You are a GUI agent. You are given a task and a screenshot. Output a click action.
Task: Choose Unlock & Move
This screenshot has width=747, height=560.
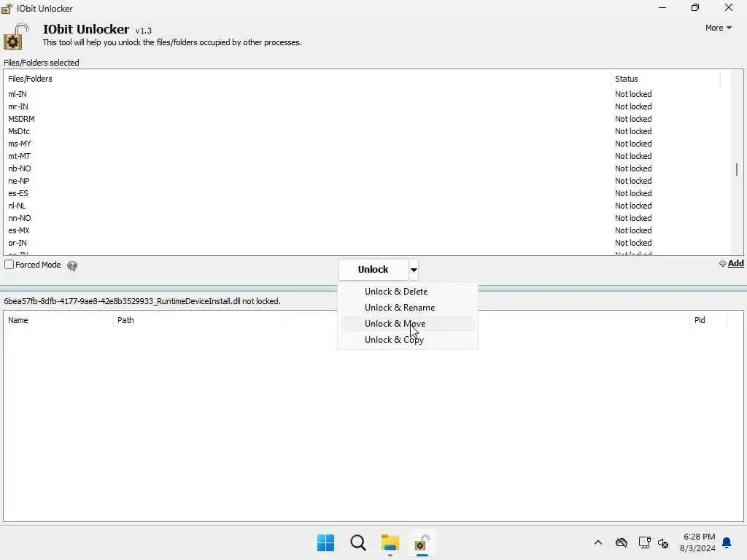407,324
